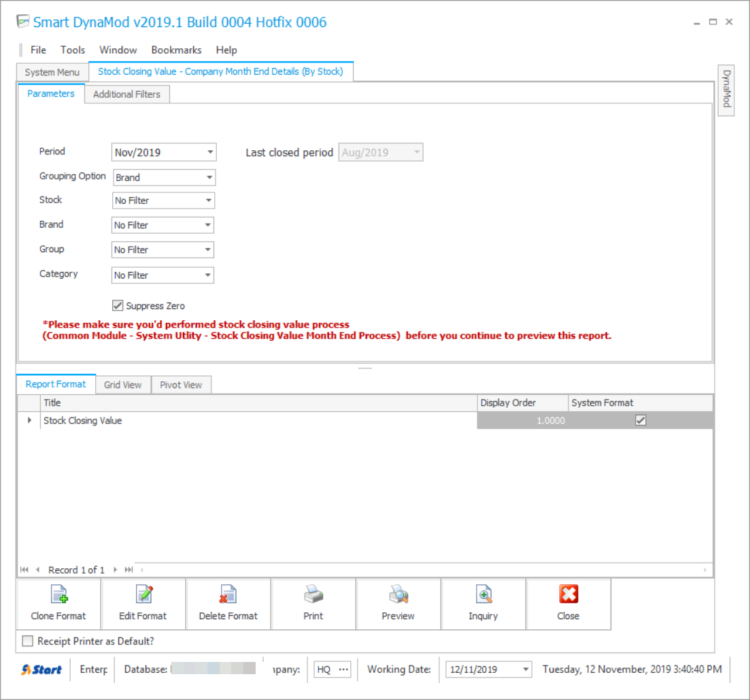Click the Preview button label
The width and height of the screenshot is (750, 700).
point(398,616)
